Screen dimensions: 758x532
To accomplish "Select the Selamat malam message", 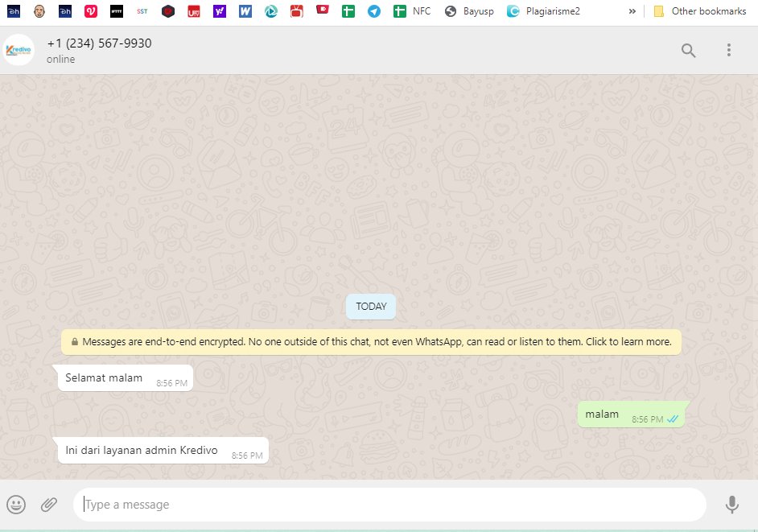I will click(126, 377).
